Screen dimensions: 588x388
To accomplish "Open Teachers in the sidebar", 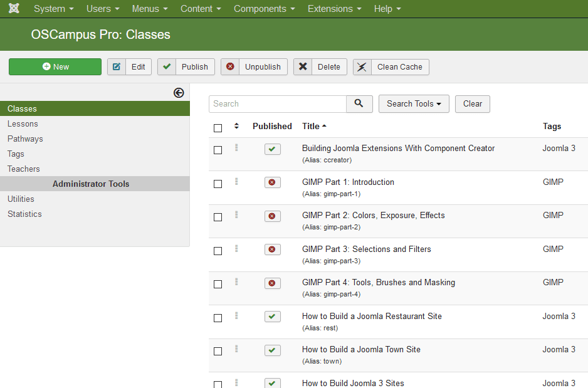I will (x=24, y=169).
